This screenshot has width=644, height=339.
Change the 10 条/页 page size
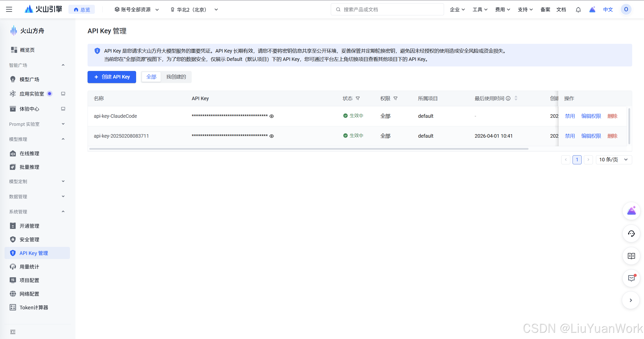(x=614, y=160)
